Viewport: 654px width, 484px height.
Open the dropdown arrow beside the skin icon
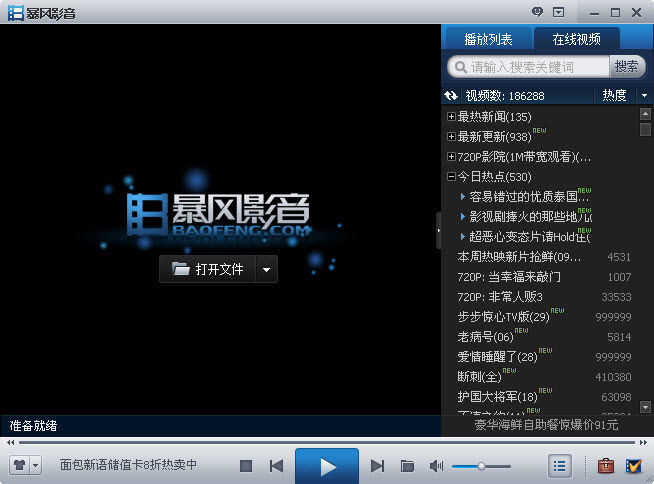(x=36, y=465)
